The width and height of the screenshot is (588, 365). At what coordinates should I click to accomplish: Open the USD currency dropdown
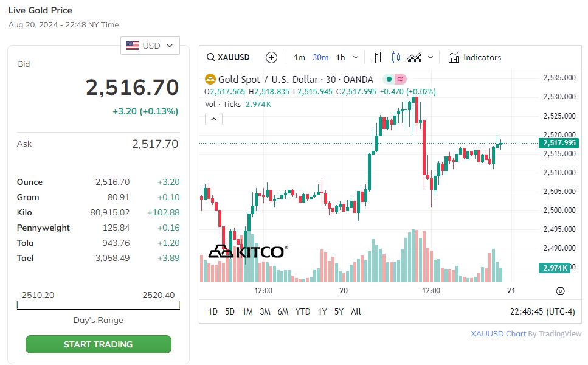[150, 46]
